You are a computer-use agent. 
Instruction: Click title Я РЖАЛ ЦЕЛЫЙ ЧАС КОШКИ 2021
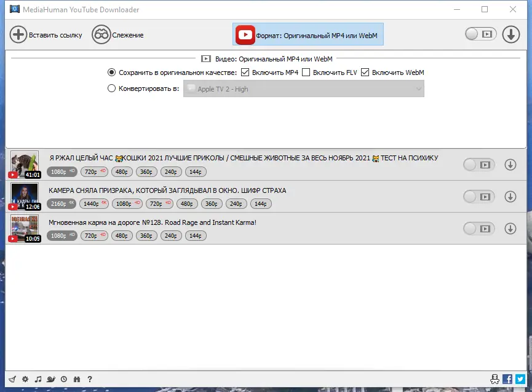[x=244, y=158]
